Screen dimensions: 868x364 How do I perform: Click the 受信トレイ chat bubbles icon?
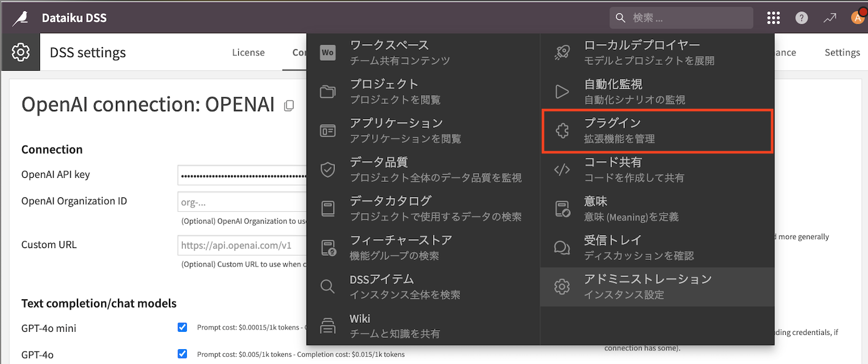pos(562,248)
